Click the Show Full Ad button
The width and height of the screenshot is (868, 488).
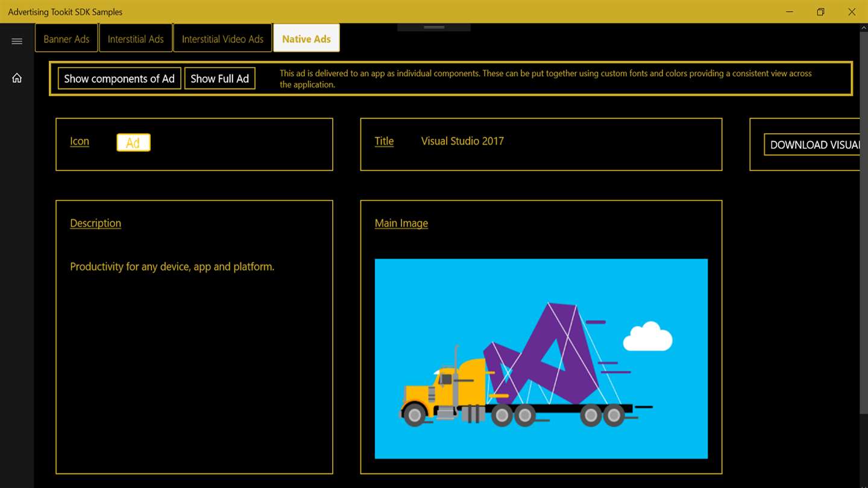219,78
